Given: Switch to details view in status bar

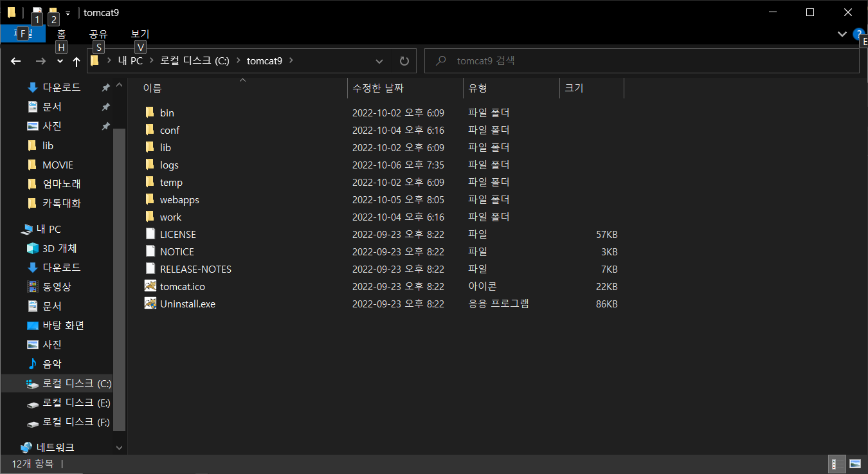Looking at the screenshot, I should [838, 464].
